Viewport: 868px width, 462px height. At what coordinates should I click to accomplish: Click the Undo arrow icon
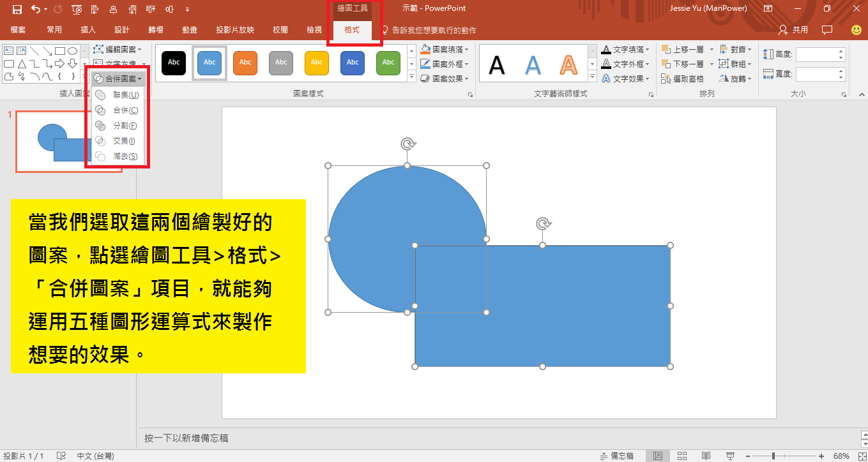35,9
